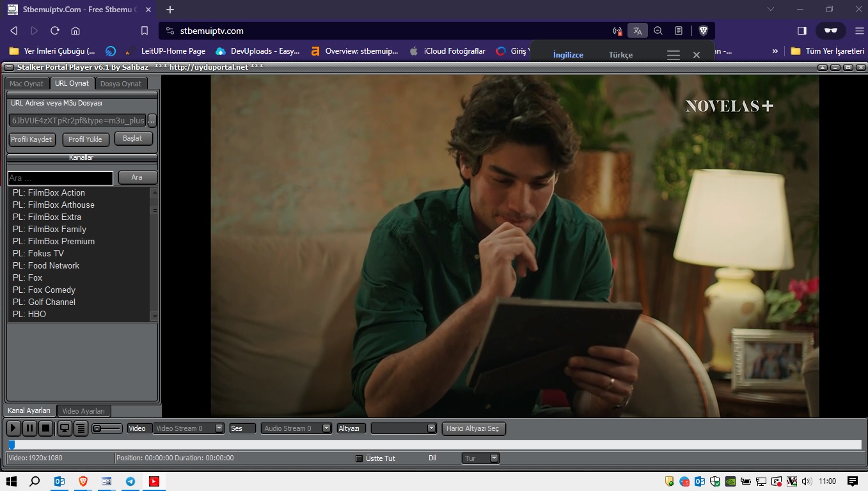The image size is (868, 491).
Task: Click the Play button in the player controls
Action: 13,428
